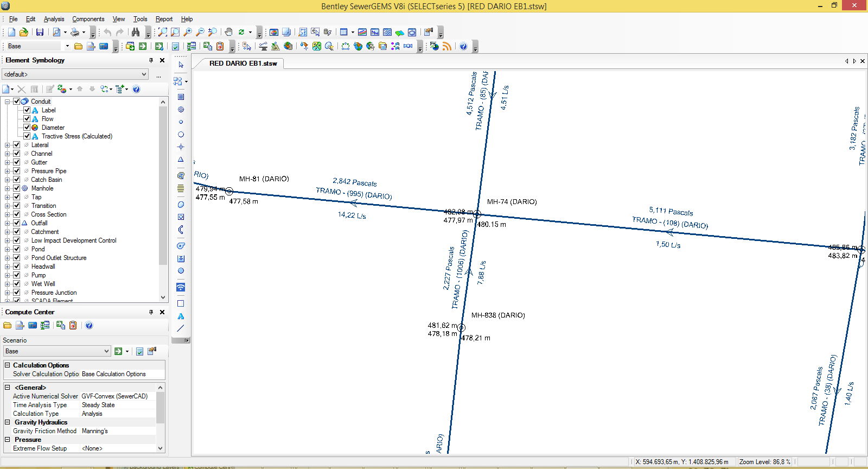Click the Active Numerical Solver value field
868x469 pixels.
[x=118, y=396]
